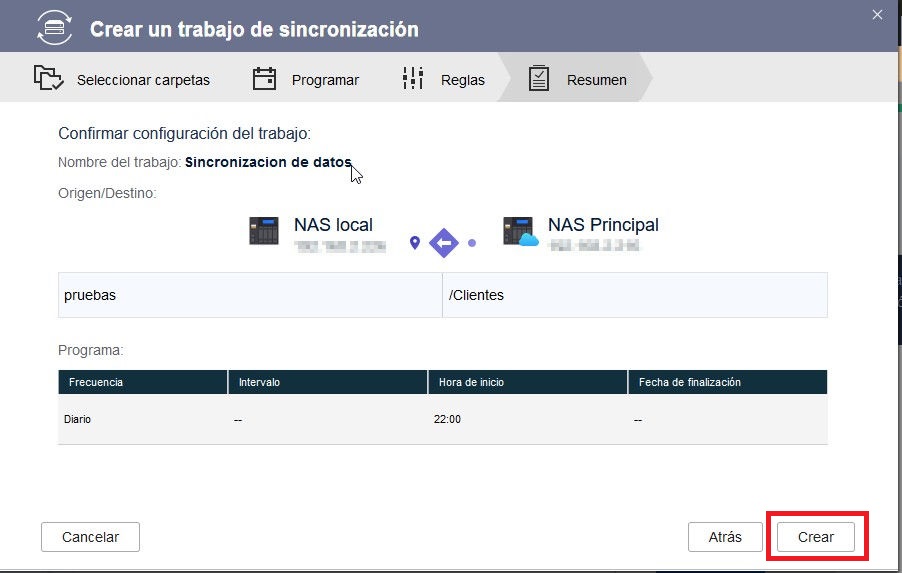This screenshot has height=573, width=902.
Task: Click the Seleccionar carpetas folder icon
Action: (x=47, y=79)
